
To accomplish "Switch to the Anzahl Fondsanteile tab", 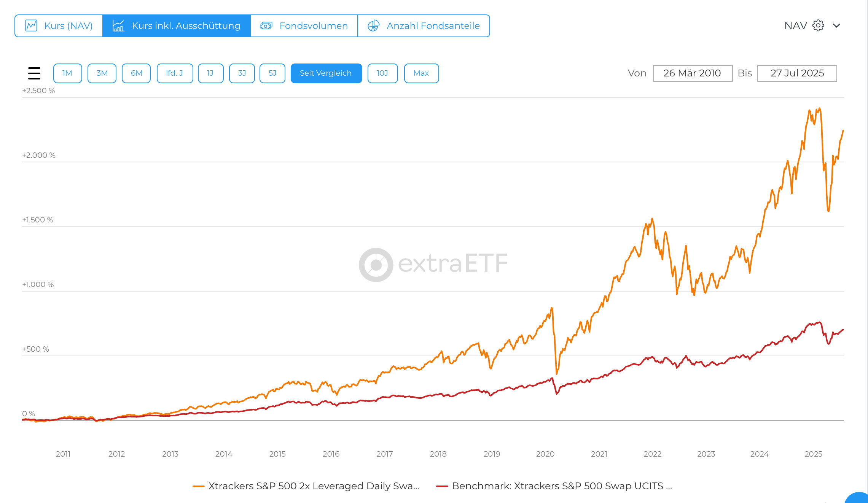I will pos(433,26).
